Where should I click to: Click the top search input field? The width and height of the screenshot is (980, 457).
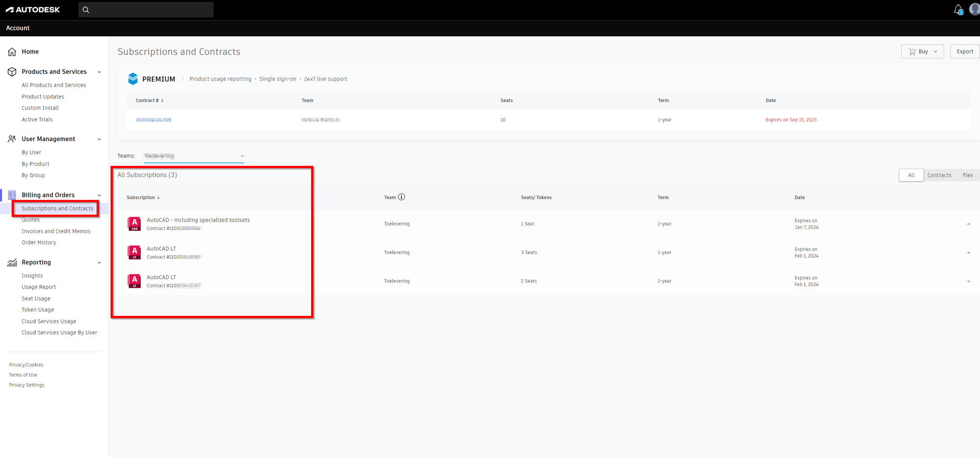click(146, 9)
